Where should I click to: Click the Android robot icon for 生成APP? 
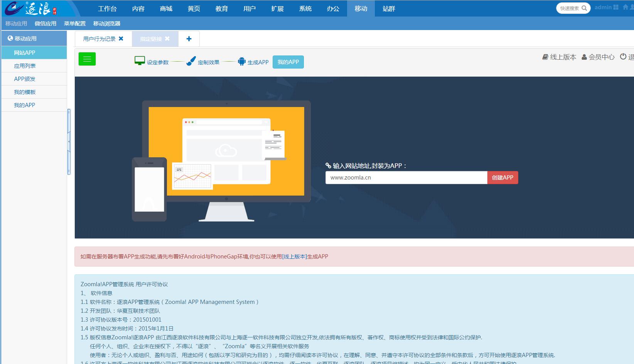coord(241,61)
